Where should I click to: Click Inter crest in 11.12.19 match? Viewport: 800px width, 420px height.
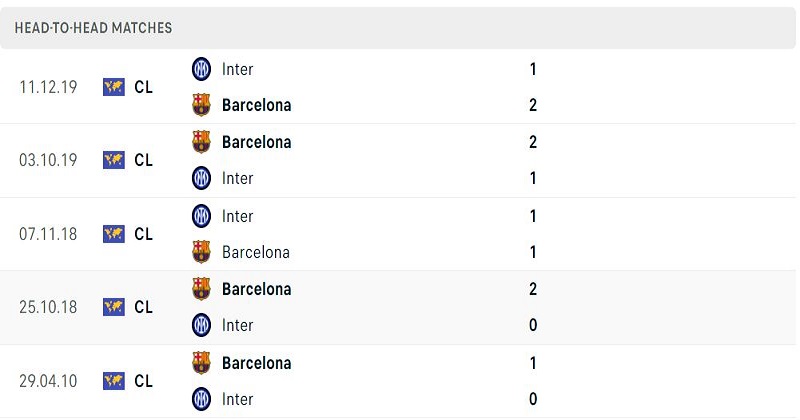[201, 69]
